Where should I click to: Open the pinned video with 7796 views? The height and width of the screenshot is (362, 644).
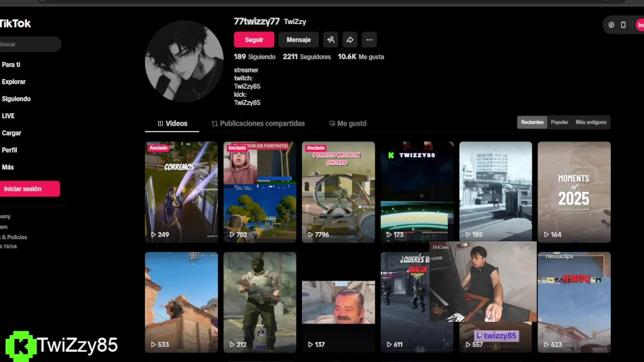[338, 192]
